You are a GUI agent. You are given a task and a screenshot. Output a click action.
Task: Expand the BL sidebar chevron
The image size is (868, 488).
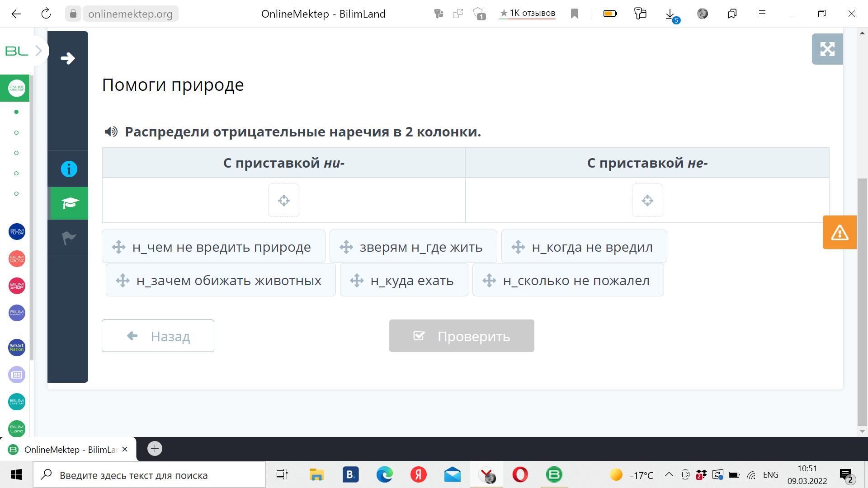[38, 51]
